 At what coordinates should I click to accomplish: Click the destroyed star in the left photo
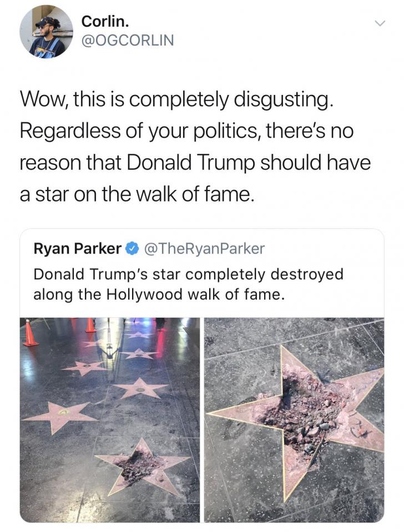(x=143, y=465)
